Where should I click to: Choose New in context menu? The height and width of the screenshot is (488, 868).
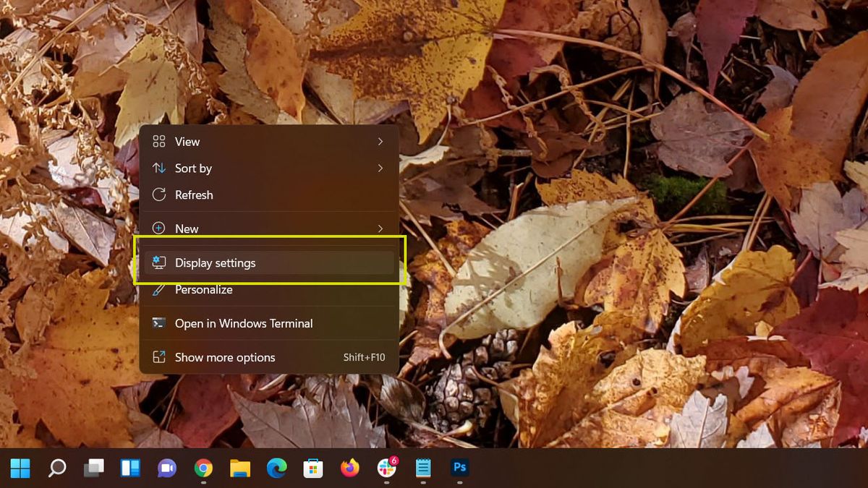(x=268, y=228)
